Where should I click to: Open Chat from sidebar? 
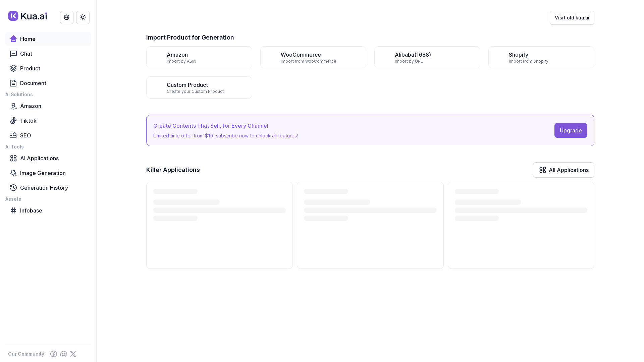click(48, 54)
